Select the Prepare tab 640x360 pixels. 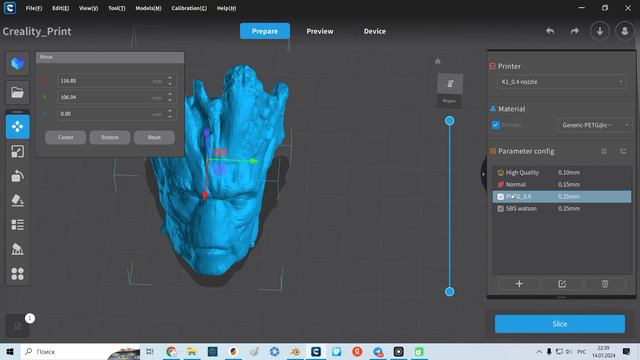(264, 31)
